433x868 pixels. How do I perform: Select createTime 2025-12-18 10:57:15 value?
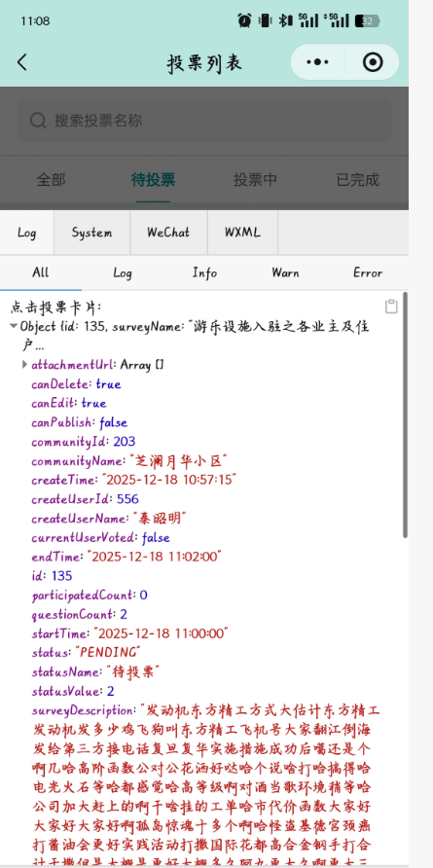(x=167, y=480)
